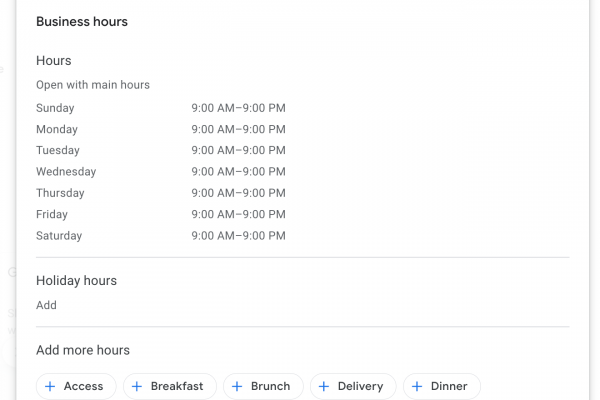Click Sunday's day label
600x400 pixels.
(55, 108)
